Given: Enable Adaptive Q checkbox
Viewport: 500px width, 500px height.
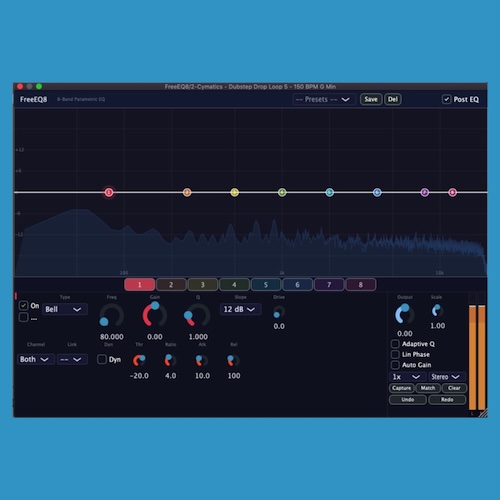Looking at the screenshot, I should (395, 344).
